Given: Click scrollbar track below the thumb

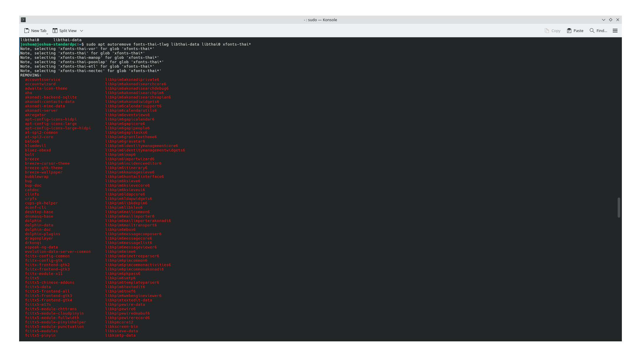Looking at the screenshot, I should click(619, 279).
